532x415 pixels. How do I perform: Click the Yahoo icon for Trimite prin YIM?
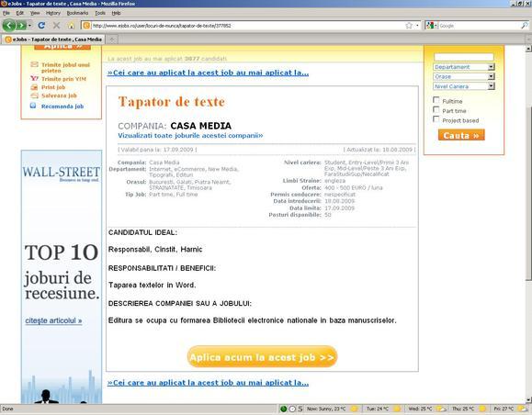pyautogui.click(x=34, y=78)
